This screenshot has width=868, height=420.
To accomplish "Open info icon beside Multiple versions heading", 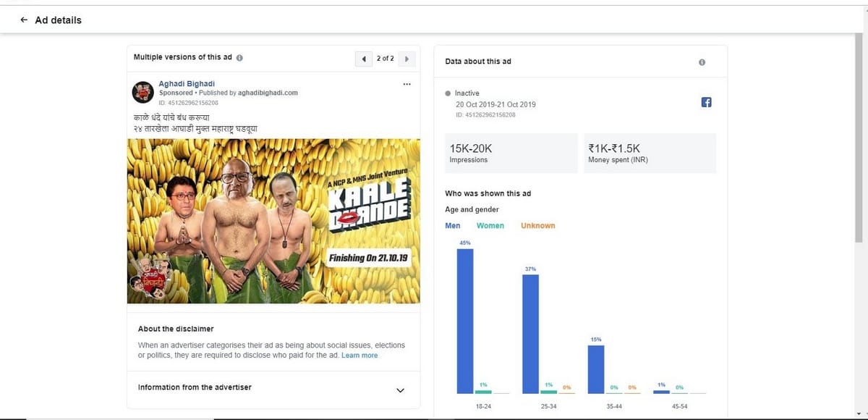I will pyautogui.click(x=239, y=58).
